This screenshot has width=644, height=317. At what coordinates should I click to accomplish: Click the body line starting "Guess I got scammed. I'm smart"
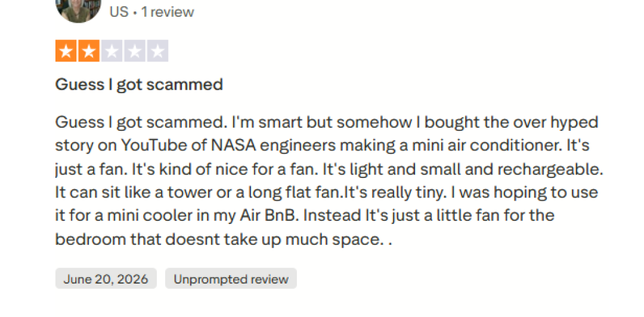click(327, 122)
